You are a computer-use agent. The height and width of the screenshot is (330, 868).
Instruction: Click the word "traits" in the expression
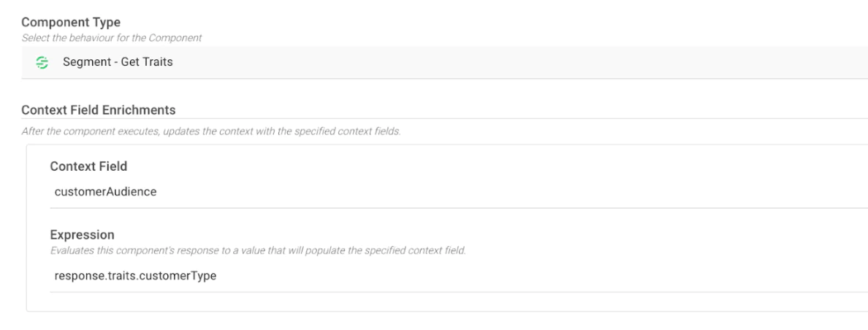[x=120, y=276]
